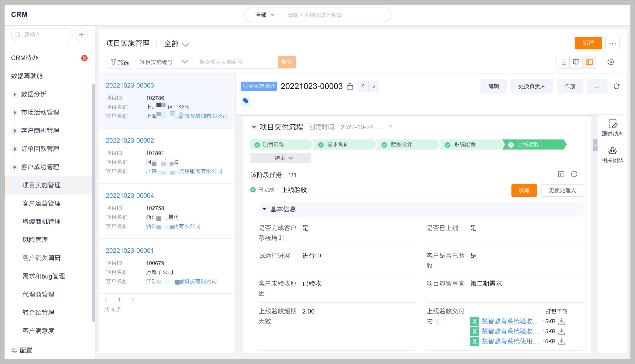Open the filter (筛选) funnel button
This screenshot has height=364, width=635.
[120, 62]
